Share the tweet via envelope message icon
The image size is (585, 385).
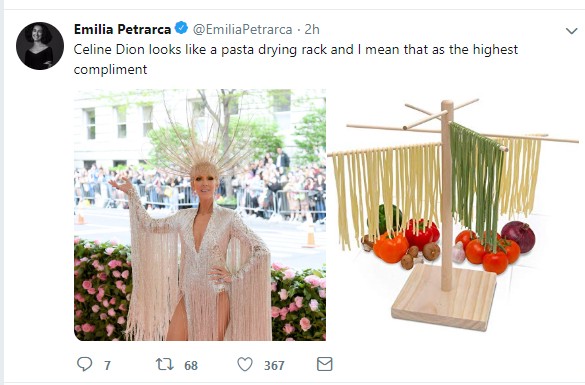(x=325, y=364)
